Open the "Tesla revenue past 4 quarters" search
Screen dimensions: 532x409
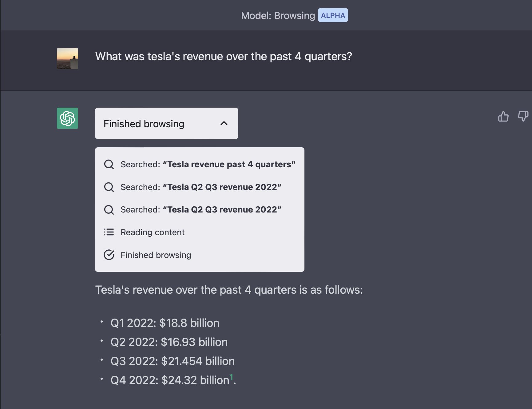(x=208, y=165)
